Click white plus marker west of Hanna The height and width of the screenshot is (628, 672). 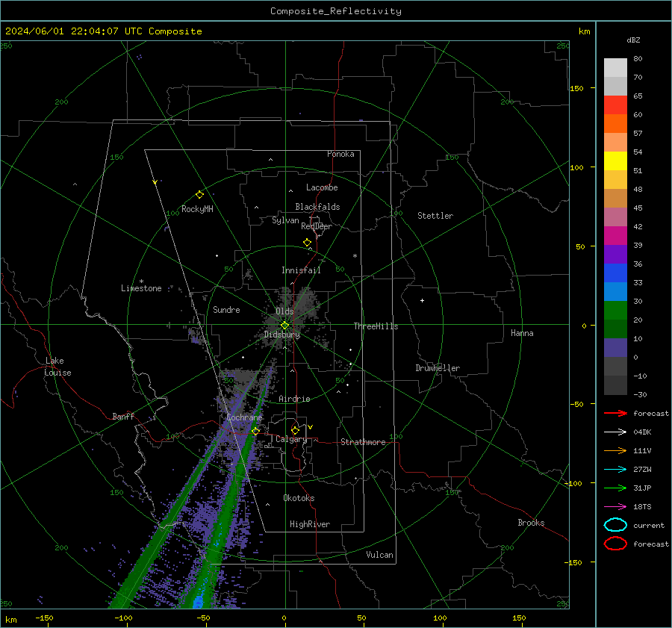pos(422,300)
